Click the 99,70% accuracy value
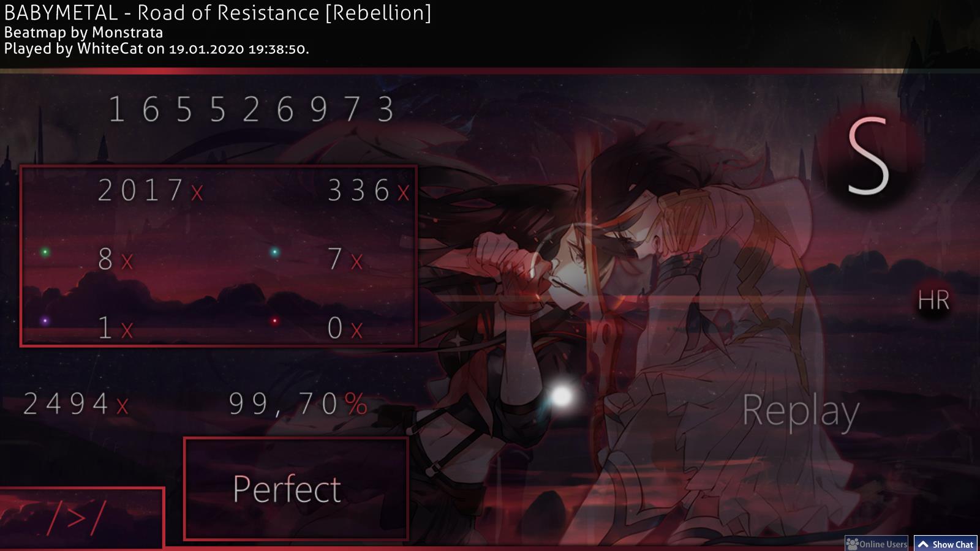980x551 pixels. pyautogui.click(x=298, y=404)
